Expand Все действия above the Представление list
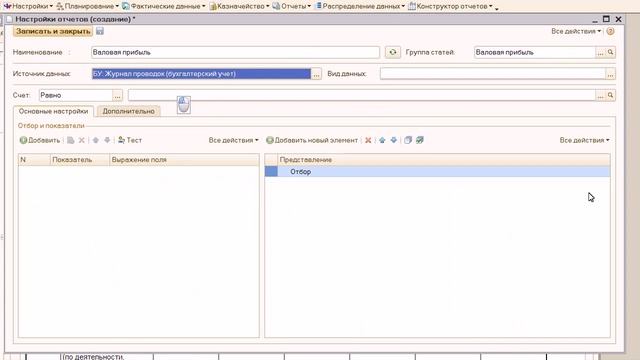This screenshot has width=640, height=360. 584,140
